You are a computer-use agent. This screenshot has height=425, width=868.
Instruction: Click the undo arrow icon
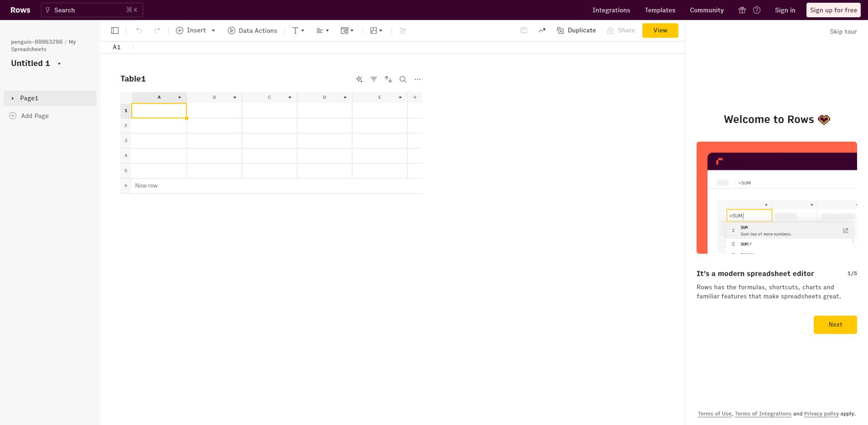point(139,30)
